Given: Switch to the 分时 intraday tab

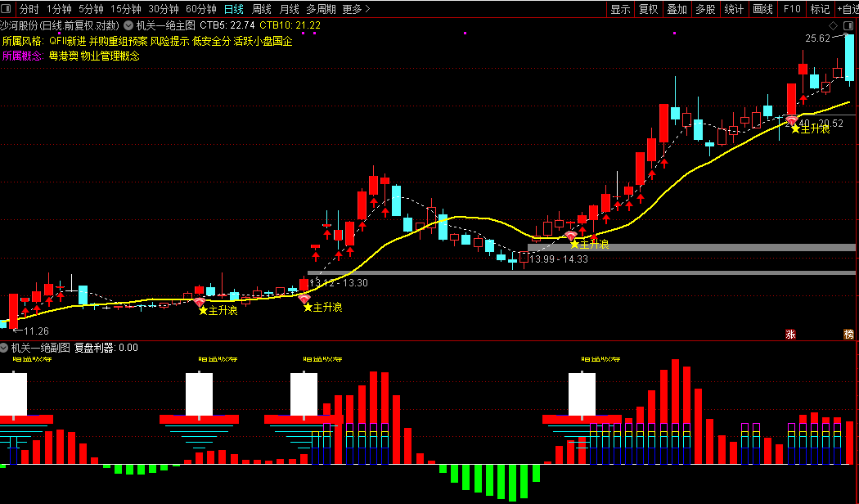Looking at the screenshot, I should click(x=29, y=9).
